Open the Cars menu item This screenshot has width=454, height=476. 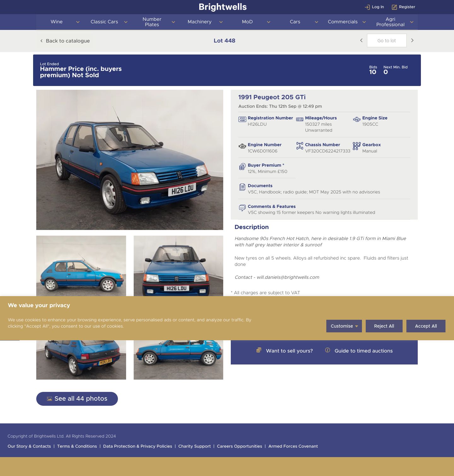tap(295, 22)
